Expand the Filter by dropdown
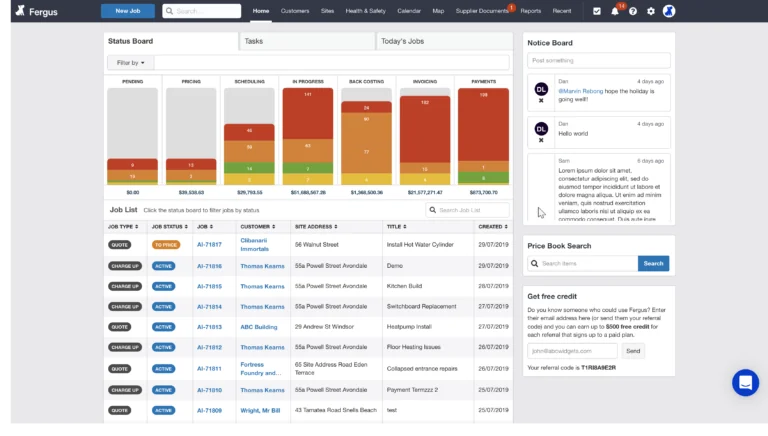768x436 pixels. (x=131, y=62)
